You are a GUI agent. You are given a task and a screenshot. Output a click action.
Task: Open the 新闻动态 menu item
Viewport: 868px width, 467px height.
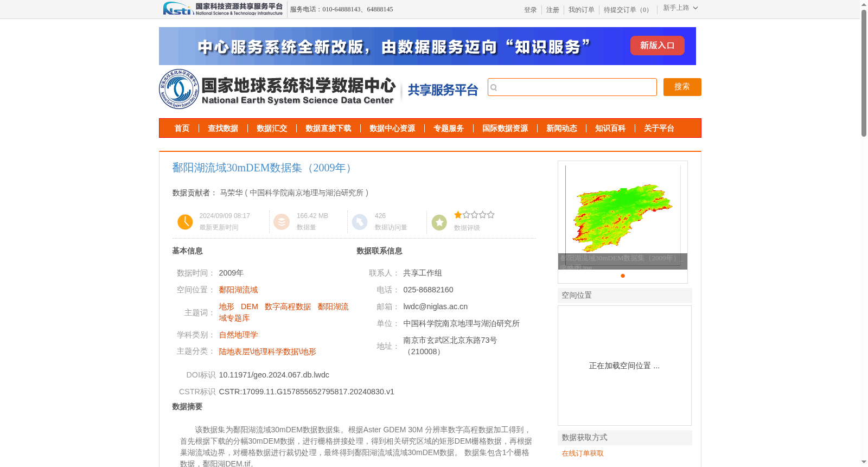coord(561,129)
